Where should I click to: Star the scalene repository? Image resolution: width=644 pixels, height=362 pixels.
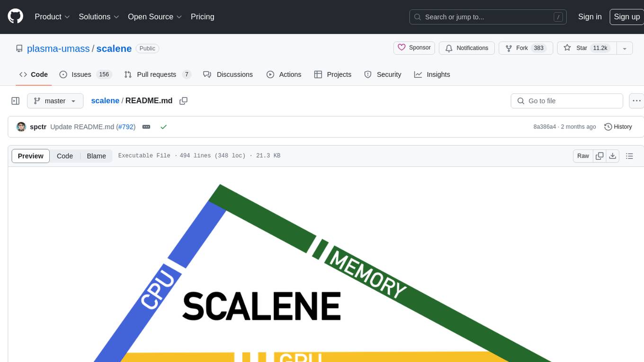tap(586, 48)
